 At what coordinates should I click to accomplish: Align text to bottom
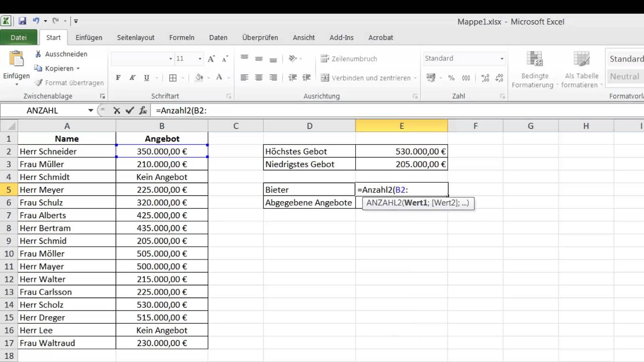[x=273, y=59]
